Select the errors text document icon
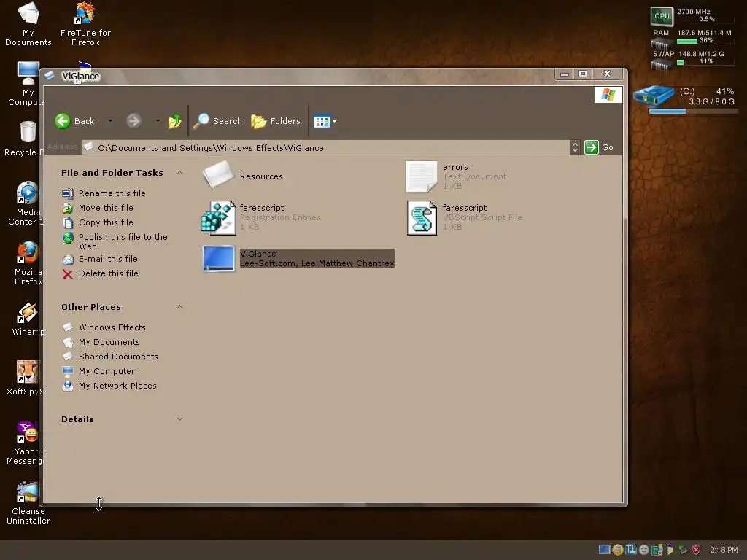 [421, 176]
